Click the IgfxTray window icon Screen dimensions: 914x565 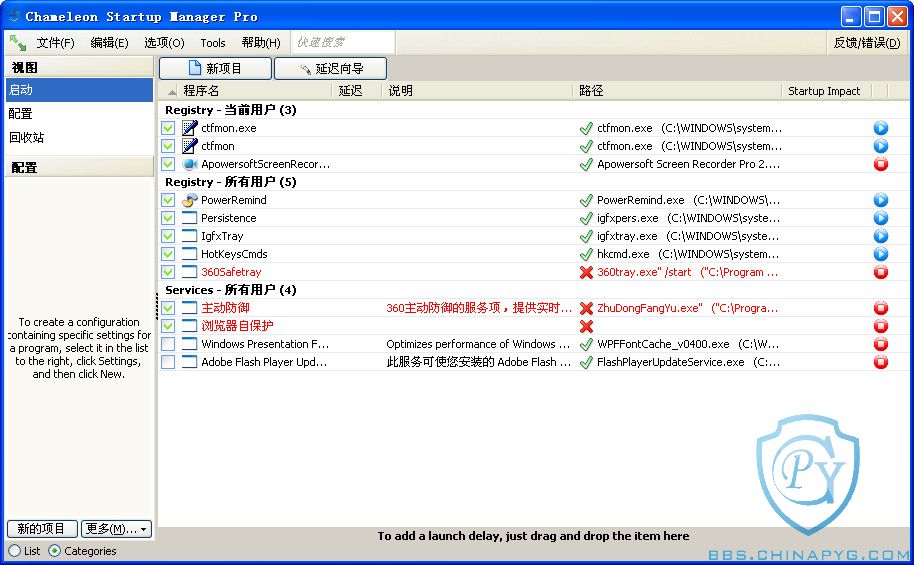(x=189, y=236)
